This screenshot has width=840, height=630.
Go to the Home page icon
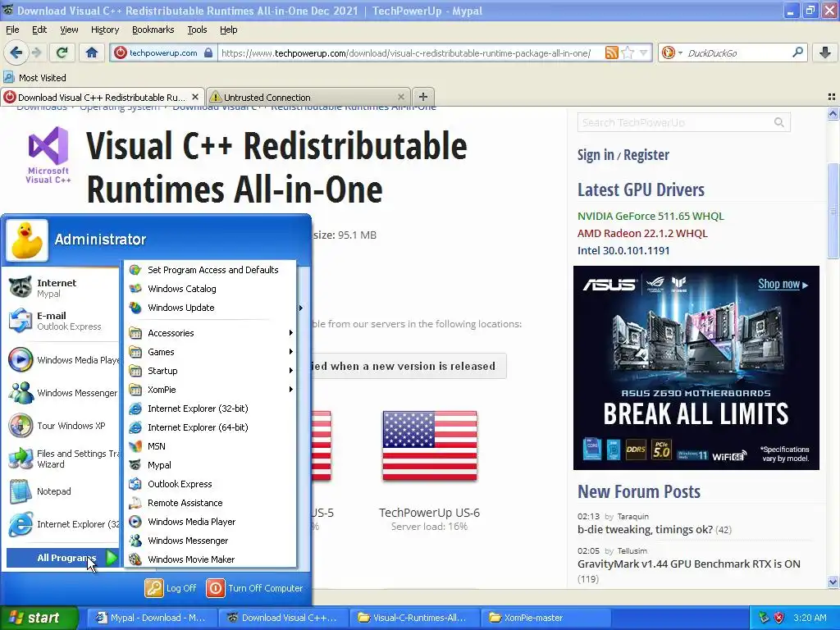point(92,52)
